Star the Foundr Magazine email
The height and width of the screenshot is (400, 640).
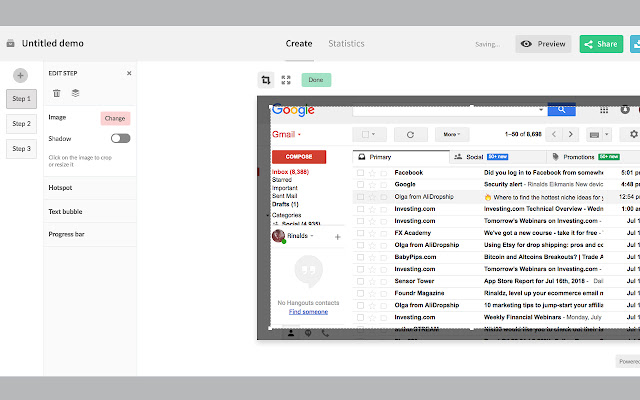372,293
